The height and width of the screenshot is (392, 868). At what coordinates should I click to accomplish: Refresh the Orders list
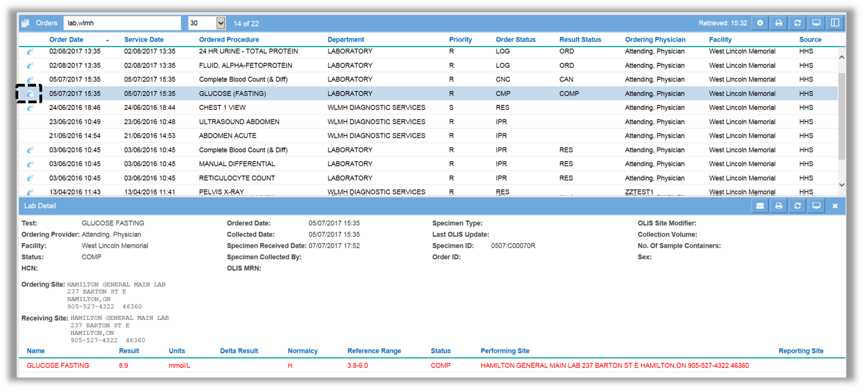point(797,23)
